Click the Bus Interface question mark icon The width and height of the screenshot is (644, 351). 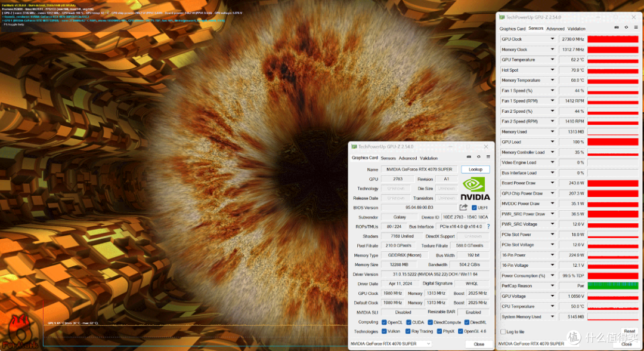click(488, 226)
